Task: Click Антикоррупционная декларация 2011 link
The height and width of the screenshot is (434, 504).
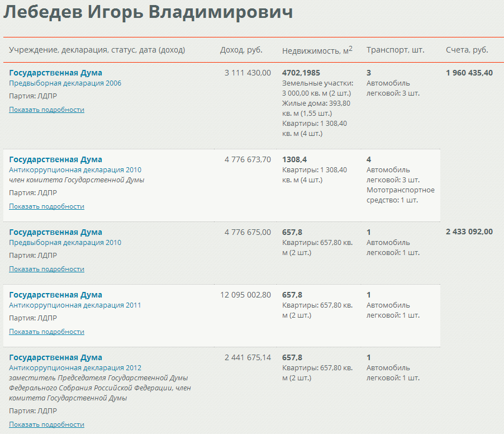Action: (75, 305)
